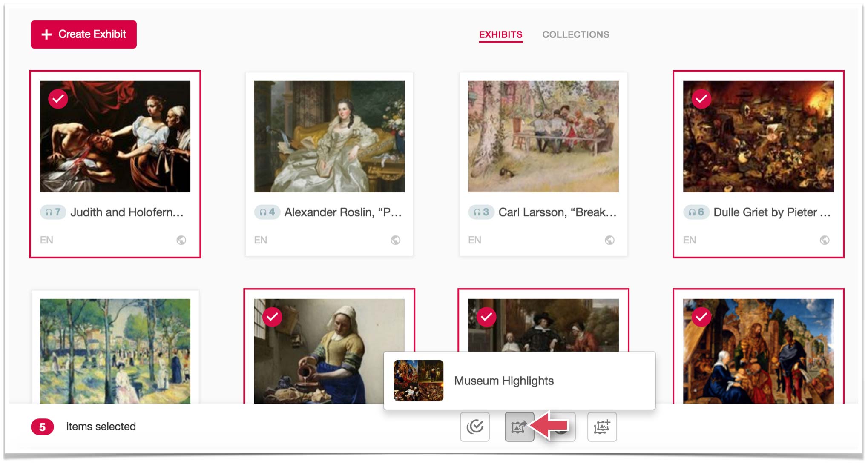Click the Carl Larsson Breakfast painting thumbnail

[543, 136]
